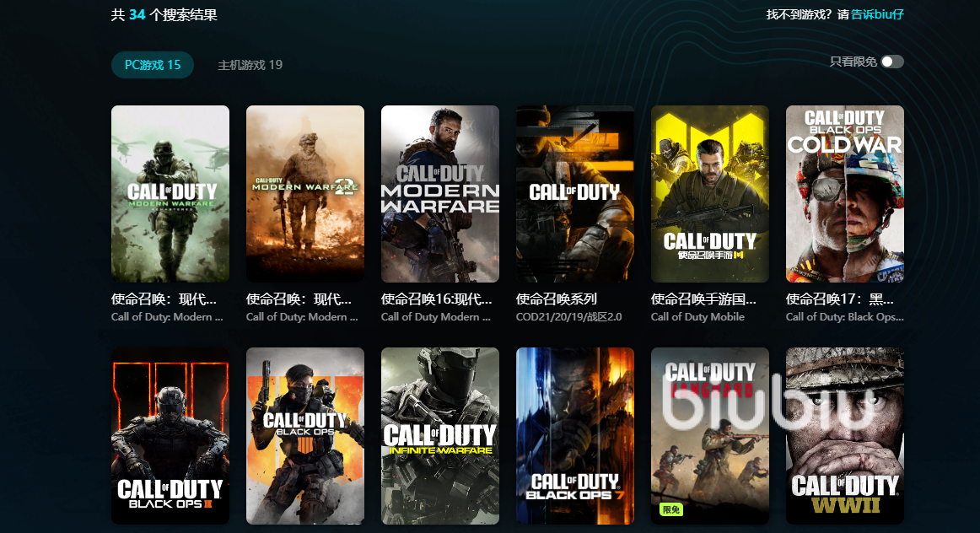This screenshot has width=980, height=533.
Task: Click the 使命召唤17 title text
Action: (840, 299)
